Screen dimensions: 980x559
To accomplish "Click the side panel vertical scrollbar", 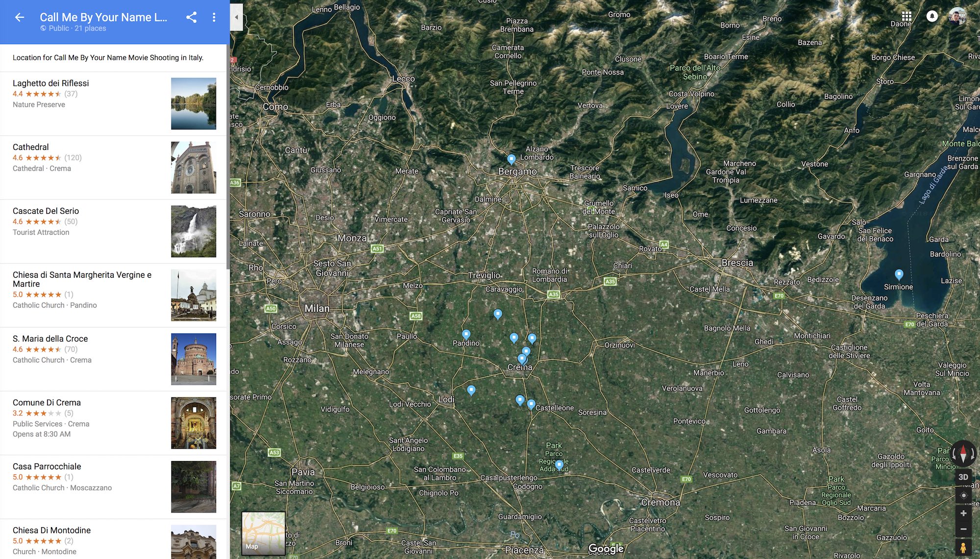I will (x=228, y=157).
